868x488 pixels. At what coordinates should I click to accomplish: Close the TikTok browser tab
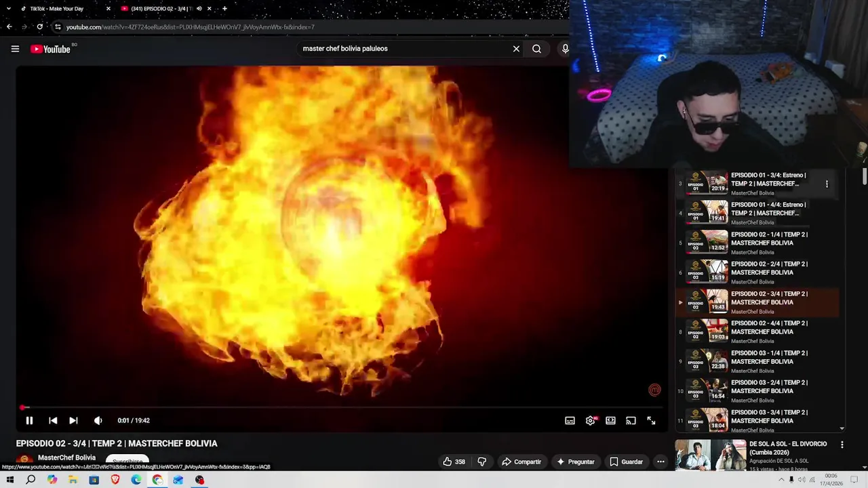(x=108, y=9)
